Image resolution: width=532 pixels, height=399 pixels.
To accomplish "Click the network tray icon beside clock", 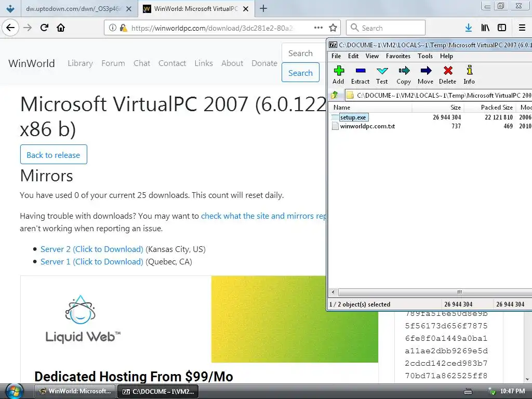I will (491, 392).
